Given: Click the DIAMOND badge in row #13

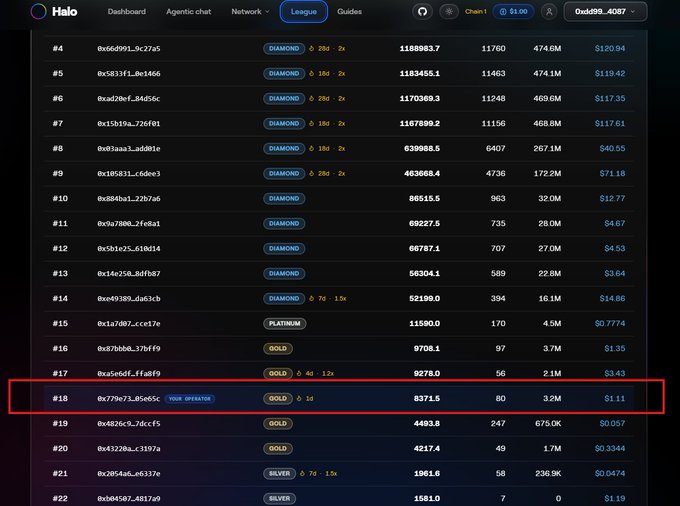Looking at the screenshot, I should [284, 274].
